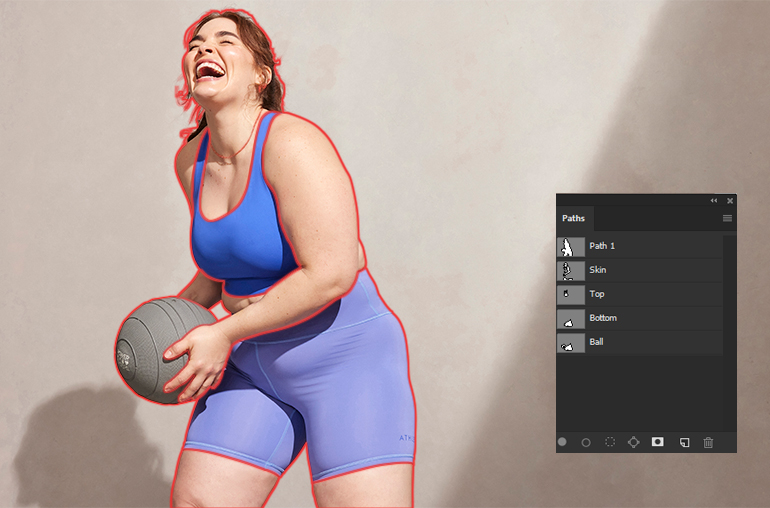The image size is (770, 508).
Task: Load path as a selection
Action: pos(610,442)
